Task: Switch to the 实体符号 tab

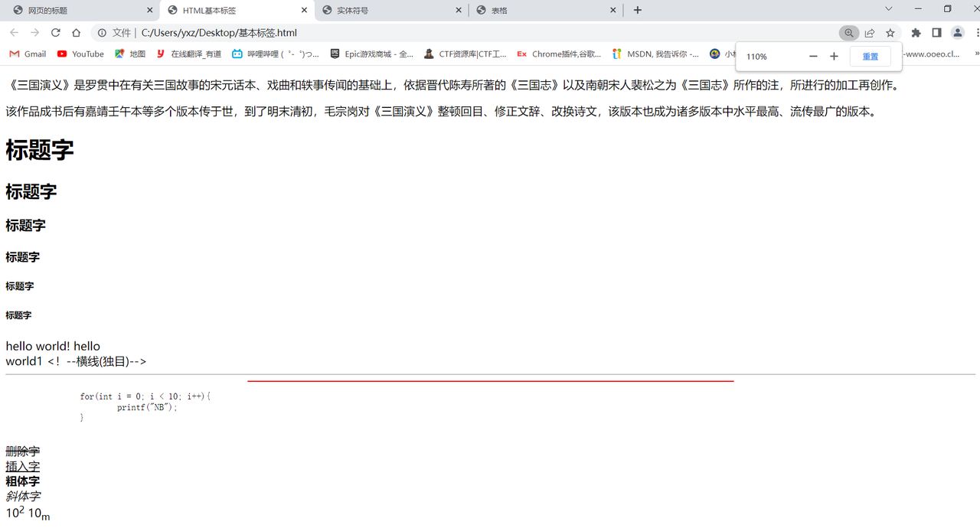Action: (x=391, y=11)
